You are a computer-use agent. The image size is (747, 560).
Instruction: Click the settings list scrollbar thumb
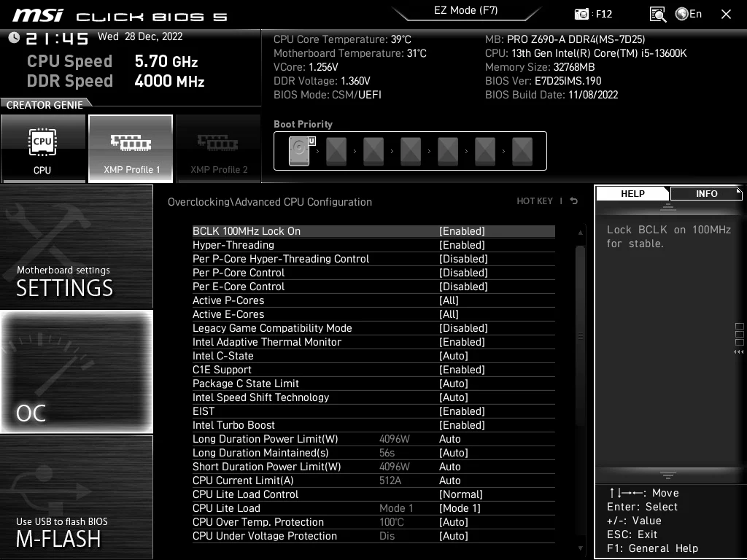[x=580, y=335]
